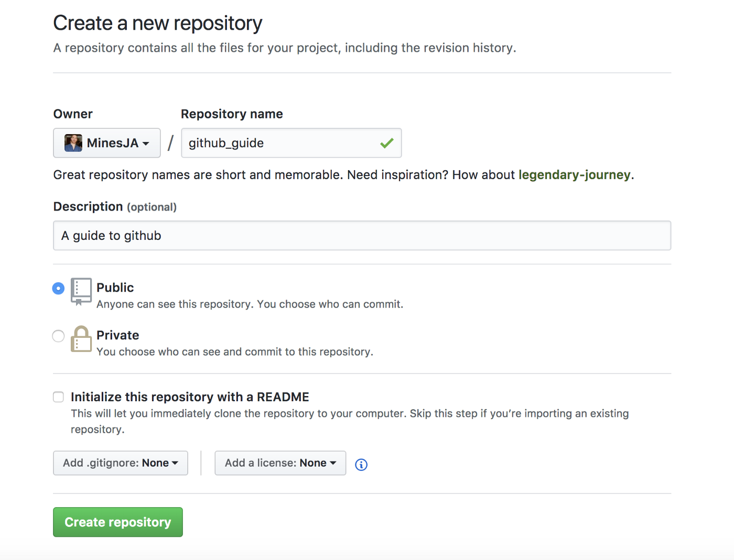734x560 pixels.
Task: Select the Private radio button
Action: point(58,336)
